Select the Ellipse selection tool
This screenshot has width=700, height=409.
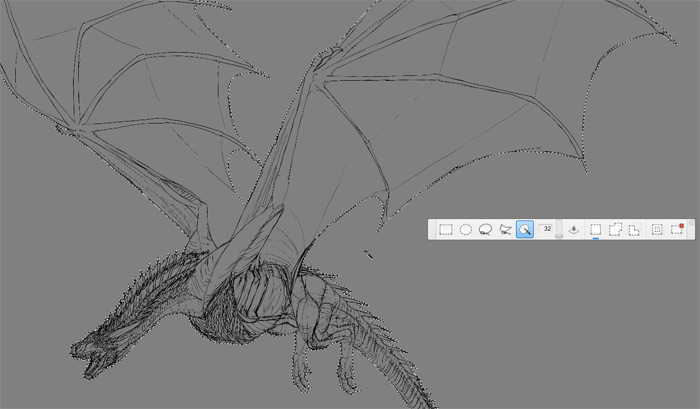pyautogui.click(x=466, y=230)
